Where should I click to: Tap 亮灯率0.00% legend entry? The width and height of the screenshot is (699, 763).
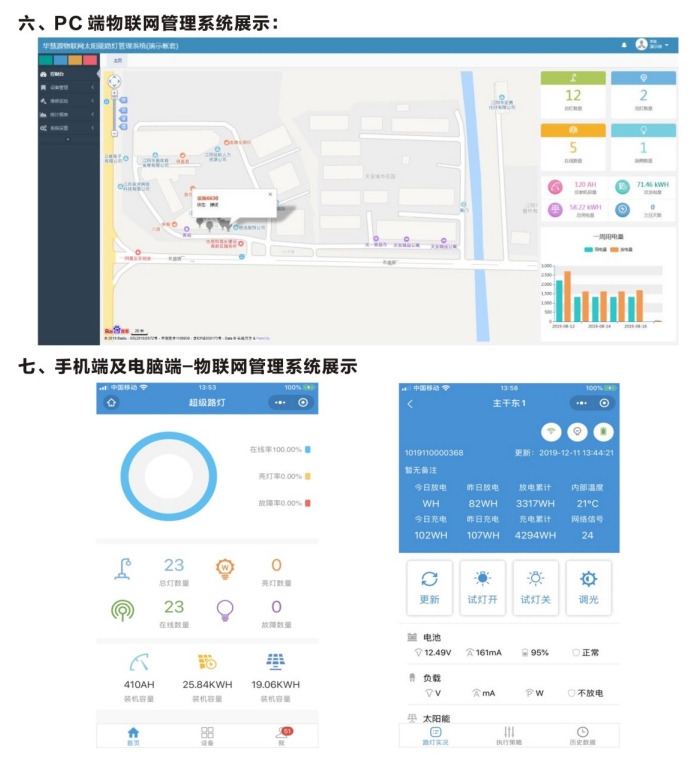tap(284, 476)
